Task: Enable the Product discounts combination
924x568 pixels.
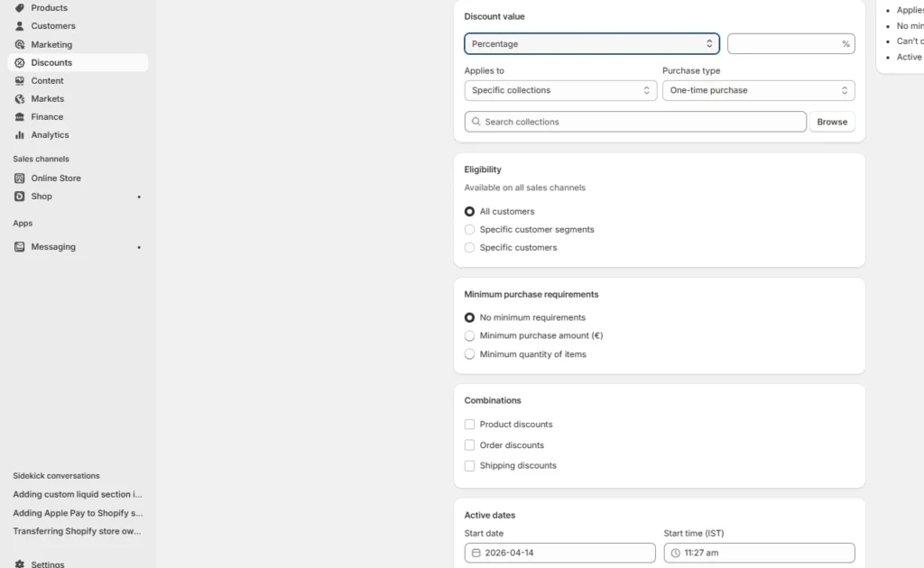Action: click(x=469, y=424)
